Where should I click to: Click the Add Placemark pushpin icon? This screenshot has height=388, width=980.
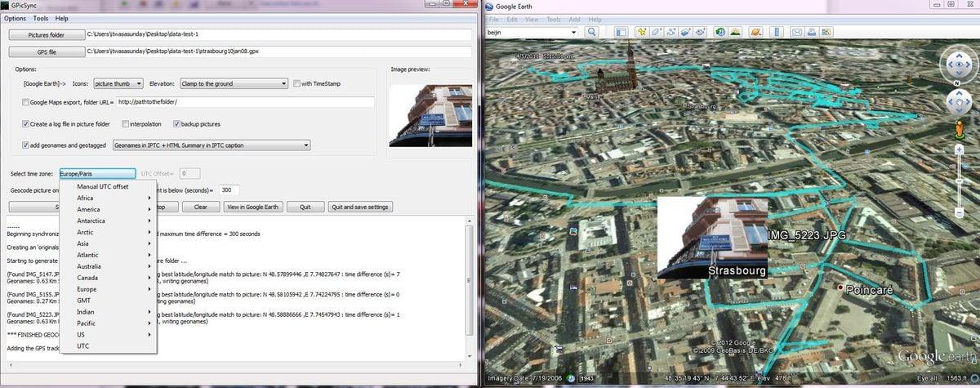pyautogui.click(x=642, y=32)
